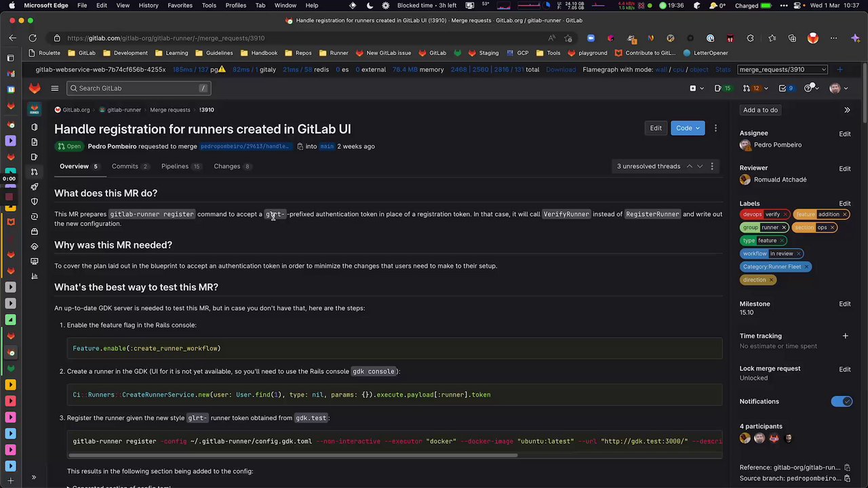Go back with the browser arrow
Image resolution: width=868 pixels, height=488 pixels.
click(12, 38)
